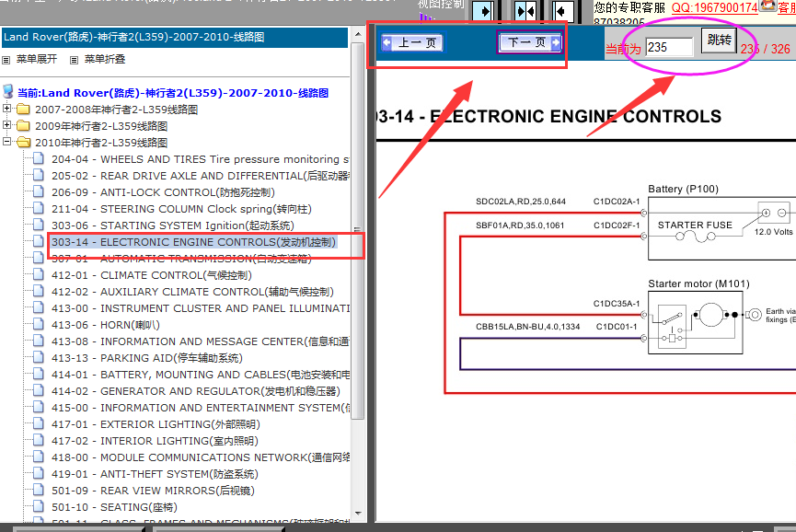The image size is (796, 532).
Task: Open 211-04 STEERING COLUMN Clock spring
Action: (x=181, y=209)
